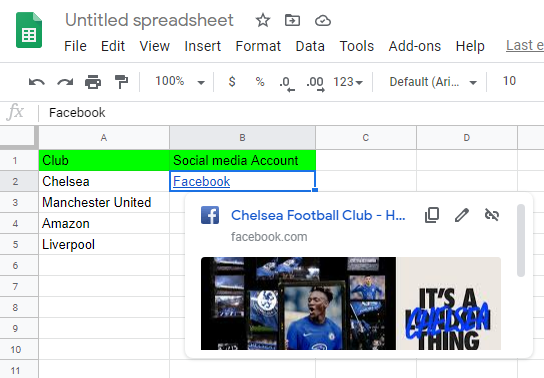Open the Google Sheets home icon
Viewport: 544px width, 378px height.
(29, 30)
